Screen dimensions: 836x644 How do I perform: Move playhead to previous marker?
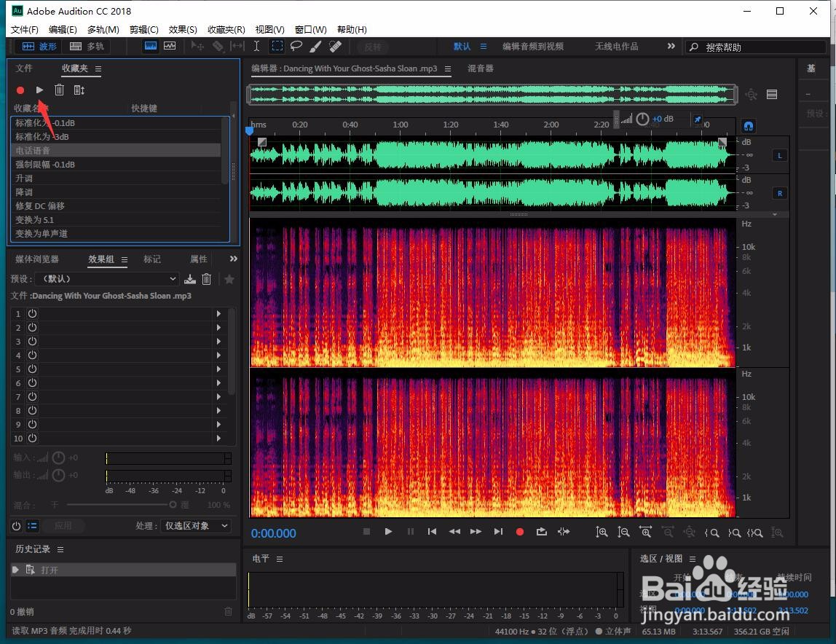[433, 531]
